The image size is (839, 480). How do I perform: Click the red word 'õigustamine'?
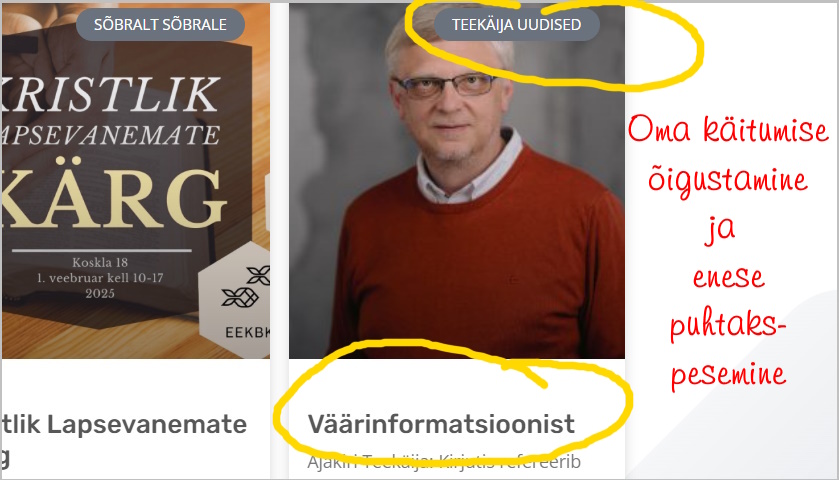click(x=728, y=180)
